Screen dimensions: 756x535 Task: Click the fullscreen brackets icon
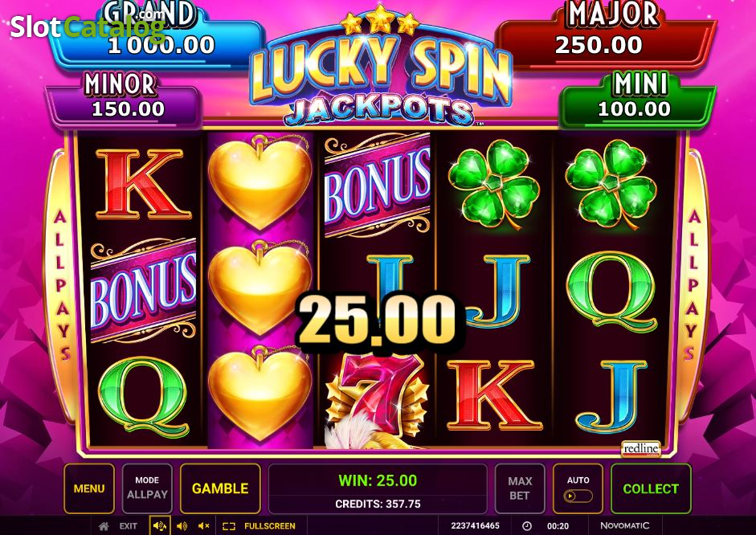[x=229, y=526]
